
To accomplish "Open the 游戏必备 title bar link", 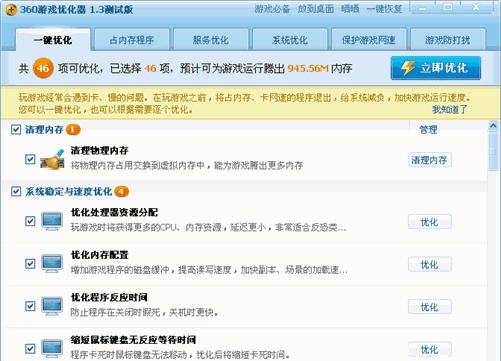I will point(272,9).
